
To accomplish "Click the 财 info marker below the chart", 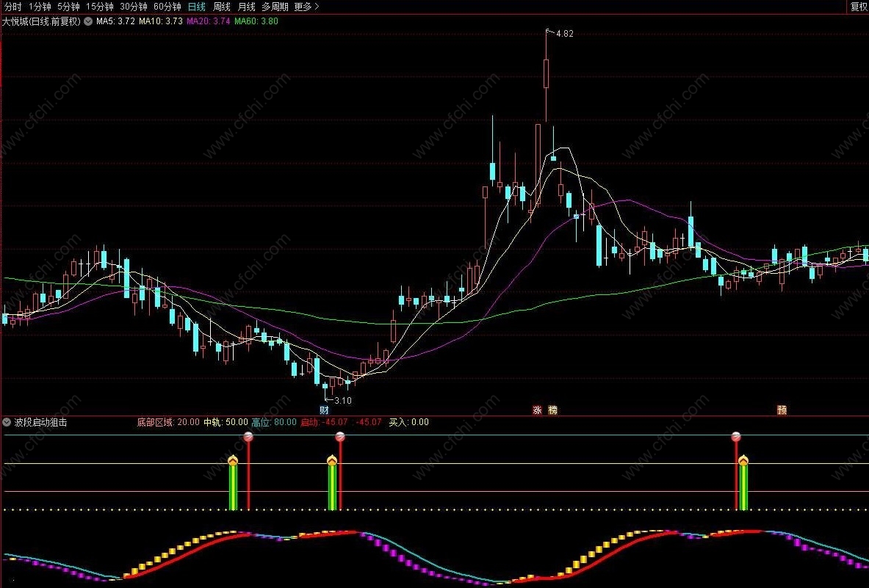I will click(324, 410).
